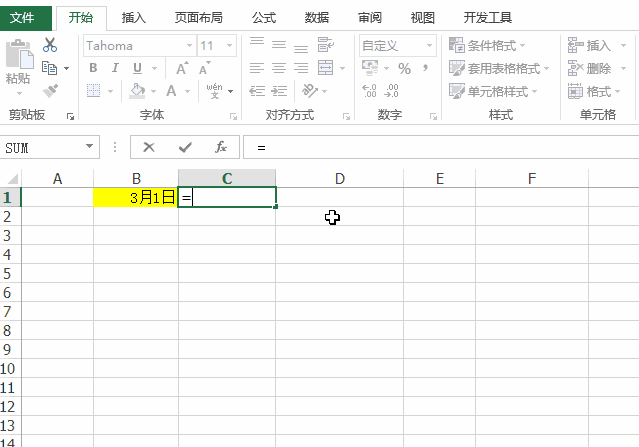Viewport: 639px width, 447px height.
Task: Switch to the 审阅 tab
Action: coord(370,18)
